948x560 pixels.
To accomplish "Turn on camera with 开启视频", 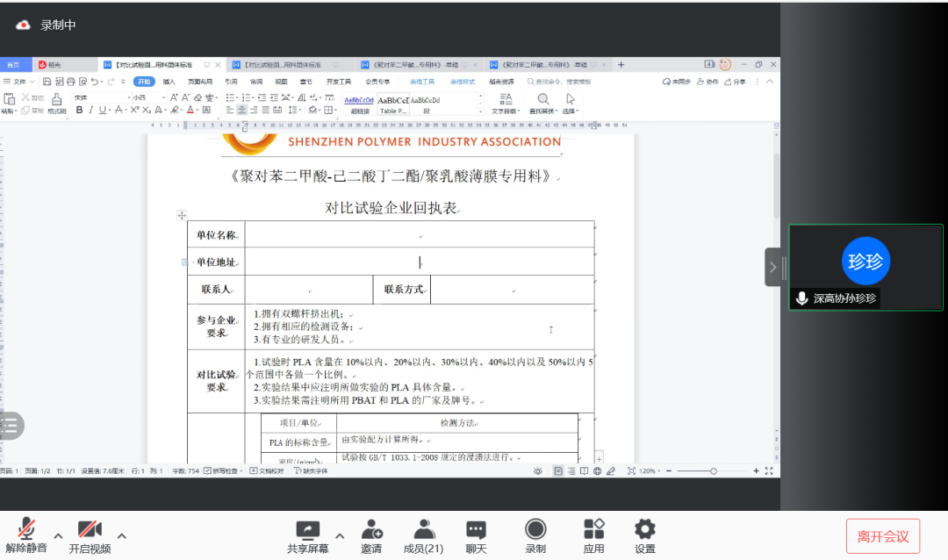I will (90, 535).
